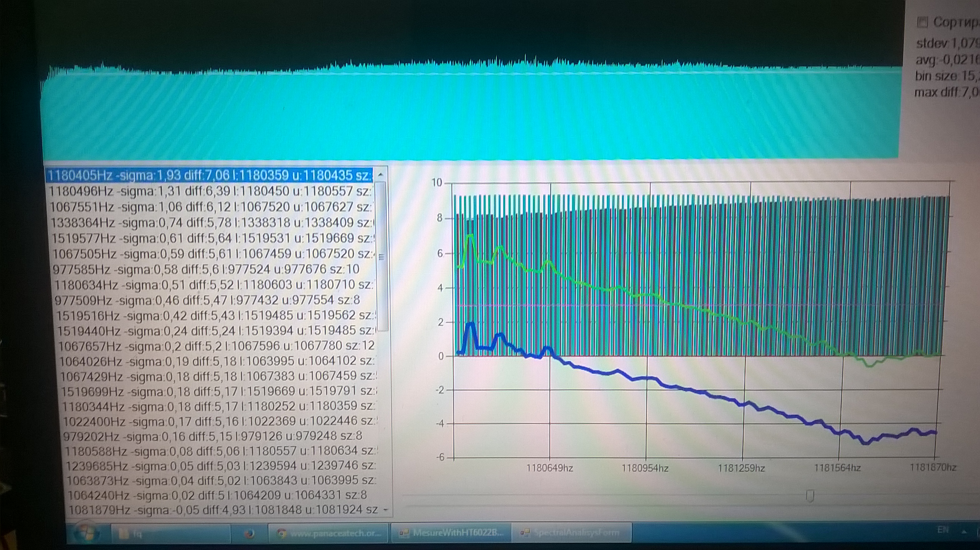Select the 1338364Hz sigma:0,74 row

point(213,222)
